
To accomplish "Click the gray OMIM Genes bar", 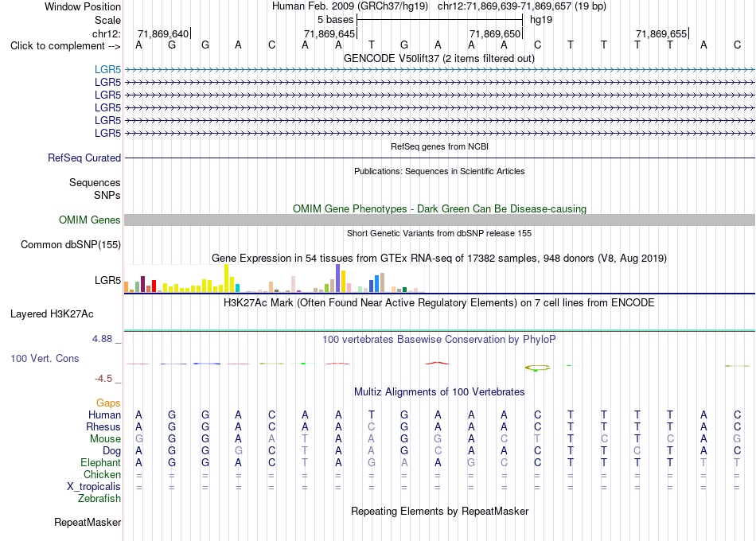I will [x=439, y=220].
